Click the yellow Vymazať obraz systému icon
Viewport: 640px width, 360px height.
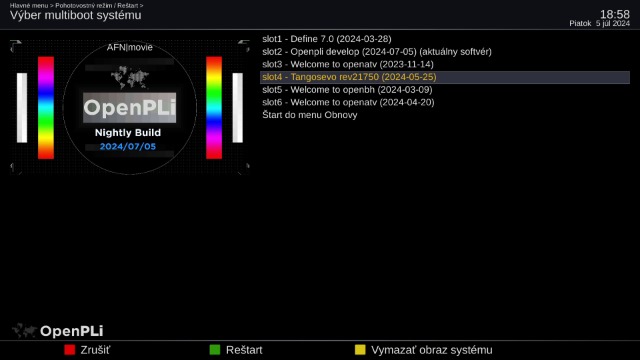(360, 350)
